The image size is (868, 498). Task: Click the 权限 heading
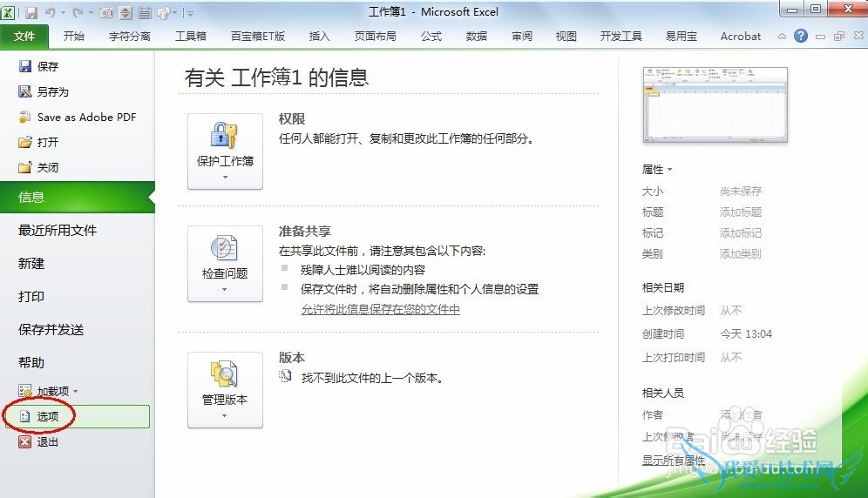292,119
